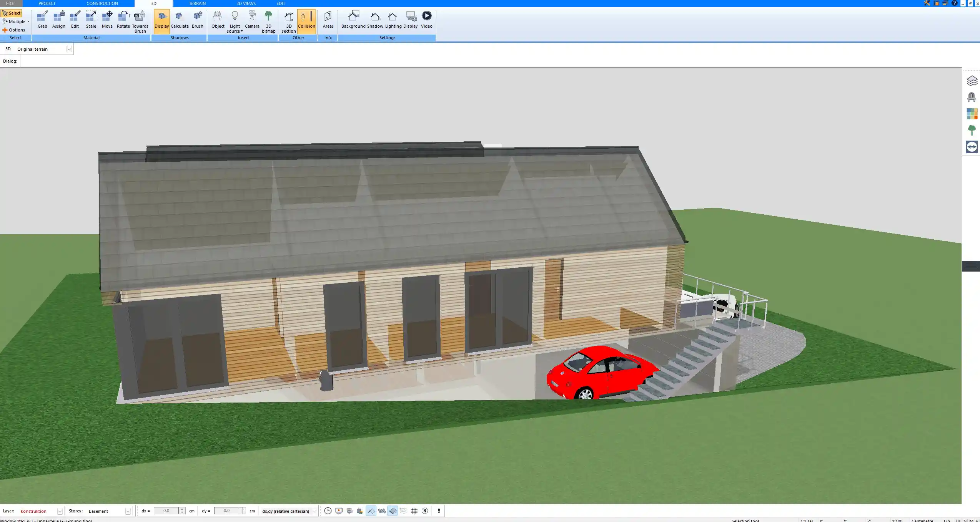Insert a Camera into the scene

[251, 19]
